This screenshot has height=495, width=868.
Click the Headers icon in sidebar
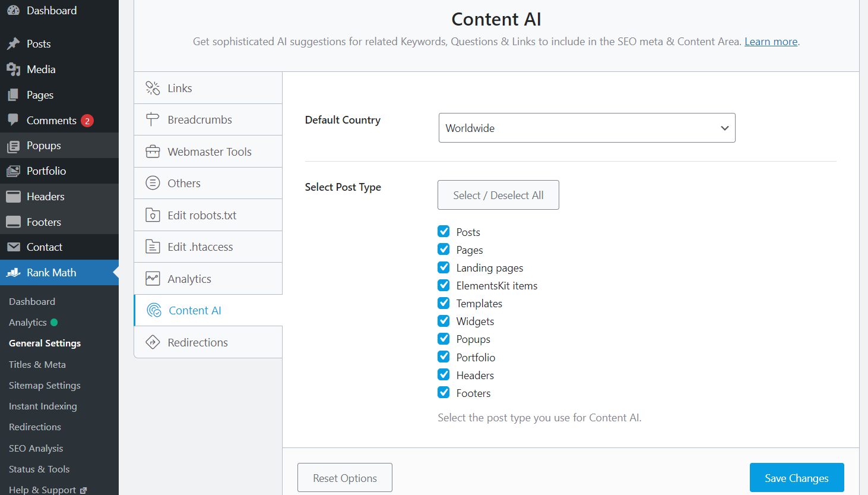[x=13, y=197]
